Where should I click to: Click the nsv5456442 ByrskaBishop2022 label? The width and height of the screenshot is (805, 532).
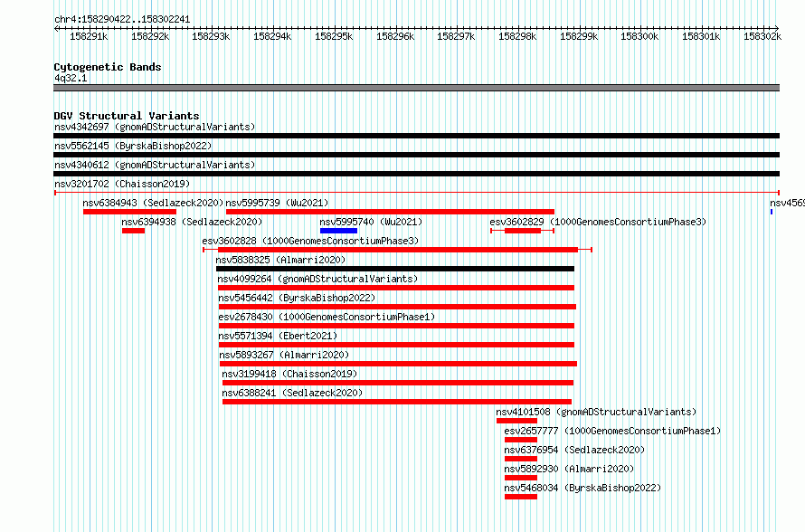[x=297, y=298]
